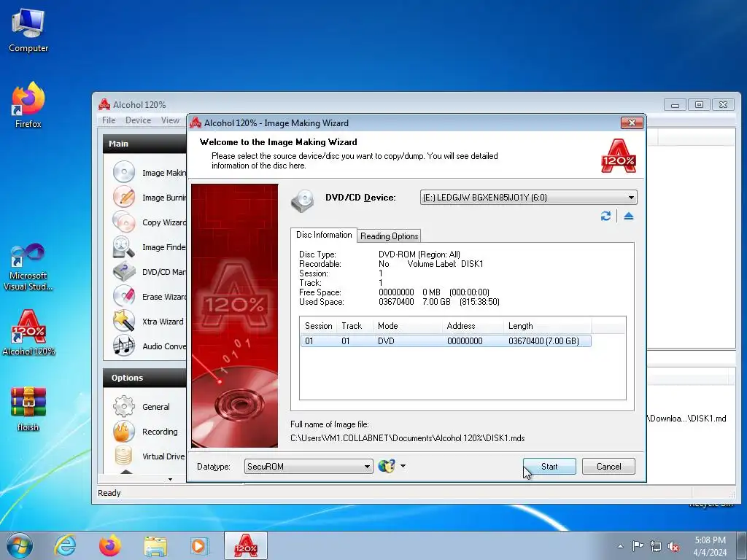
Task: Click the Options panel header
Action: point(145,378)
